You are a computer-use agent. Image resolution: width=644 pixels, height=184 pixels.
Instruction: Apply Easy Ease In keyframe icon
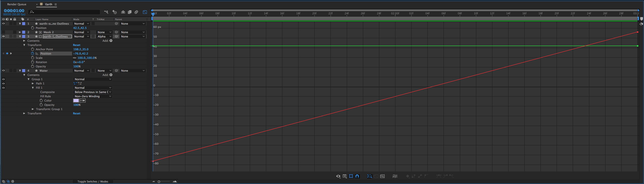445,176
